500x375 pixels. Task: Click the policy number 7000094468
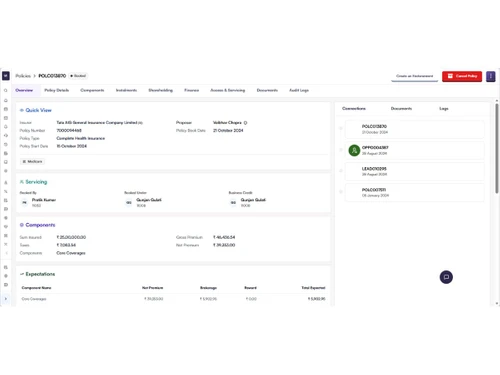tap(69, 131)
